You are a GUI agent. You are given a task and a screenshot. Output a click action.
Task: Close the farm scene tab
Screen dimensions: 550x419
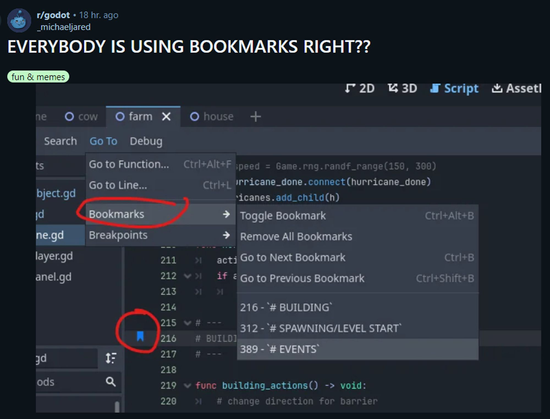[x=167, y=116]
